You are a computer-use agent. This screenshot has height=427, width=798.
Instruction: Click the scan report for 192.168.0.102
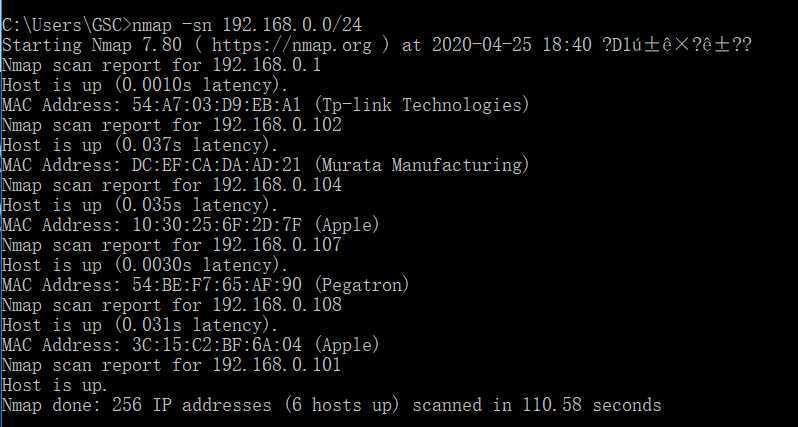click(172, 125)
